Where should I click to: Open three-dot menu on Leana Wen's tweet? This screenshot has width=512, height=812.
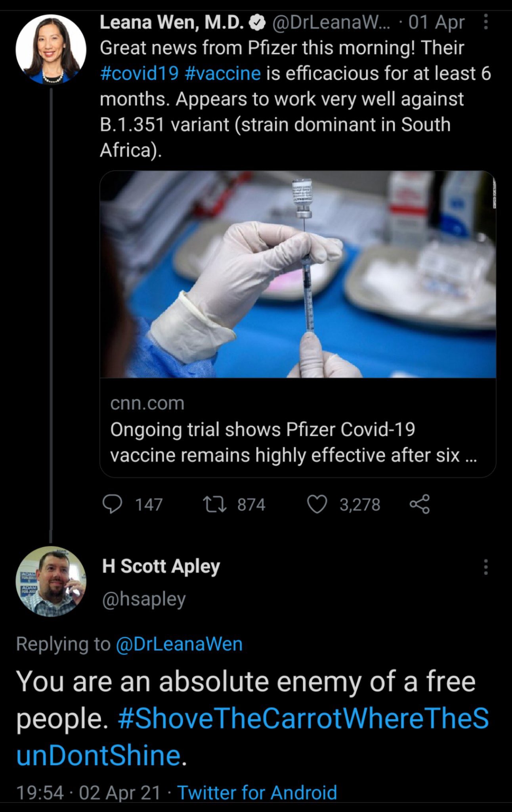pyautogui.click(x=486, y=23)
